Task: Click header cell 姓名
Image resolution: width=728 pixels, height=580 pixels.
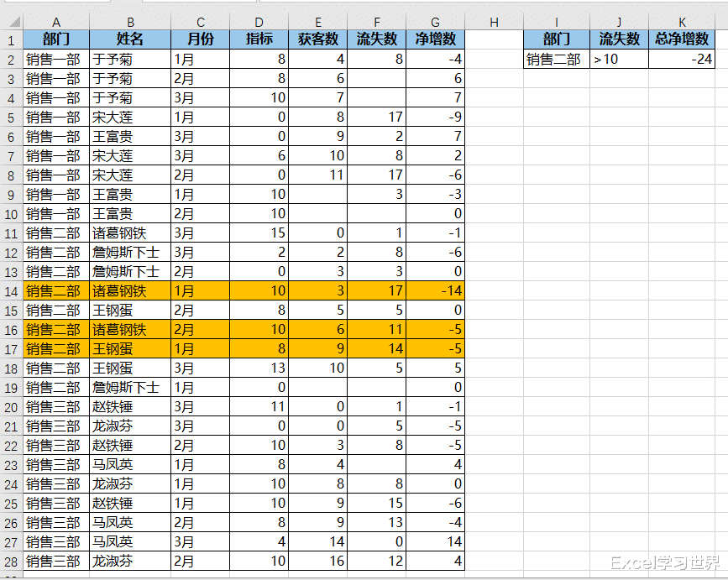Action: click(130, 39)
